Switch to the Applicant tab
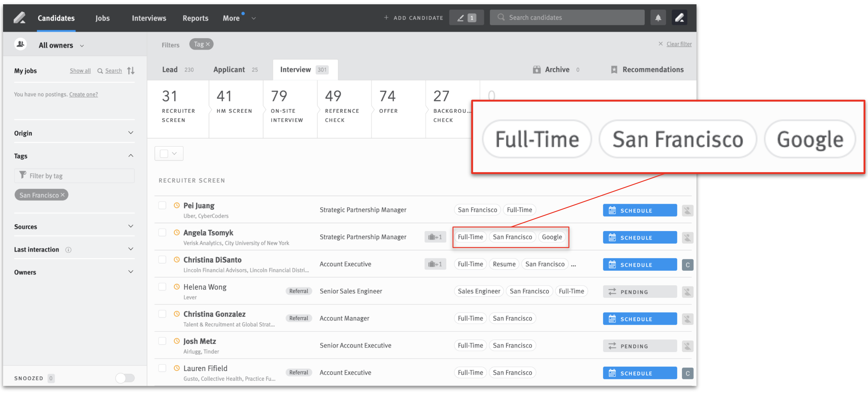The height and width of the screenshot is (394, 868). [x=229, y=70]
